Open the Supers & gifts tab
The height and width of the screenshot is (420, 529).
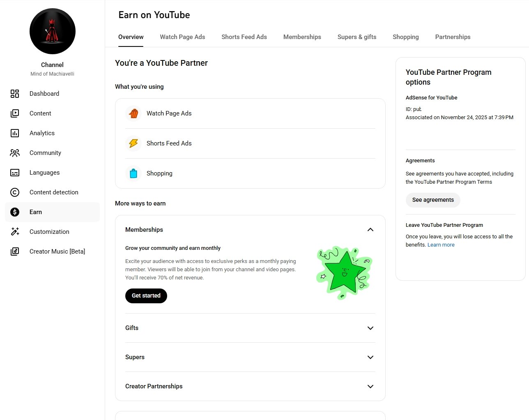click(356, 37)
